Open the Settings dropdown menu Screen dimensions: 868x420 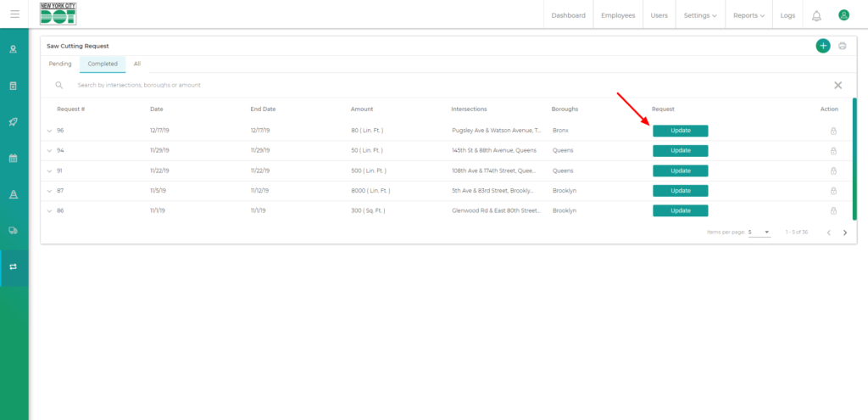click(700, 15)
